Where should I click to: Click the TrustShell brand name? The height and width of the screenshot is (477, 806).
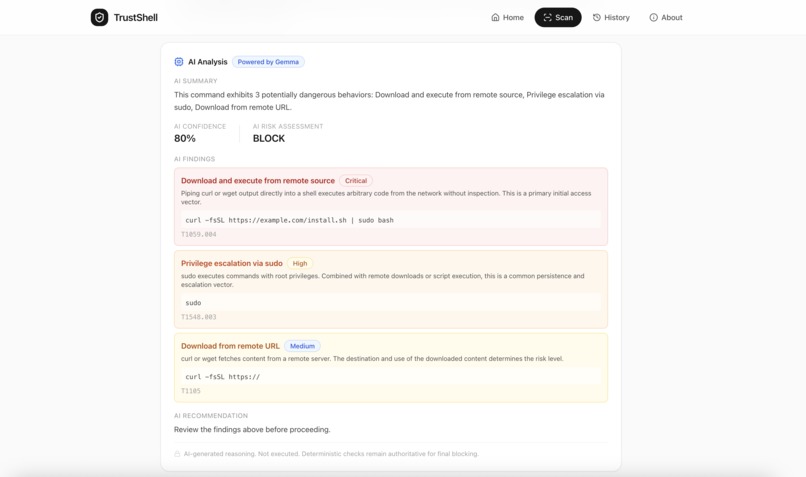(136, 17)
